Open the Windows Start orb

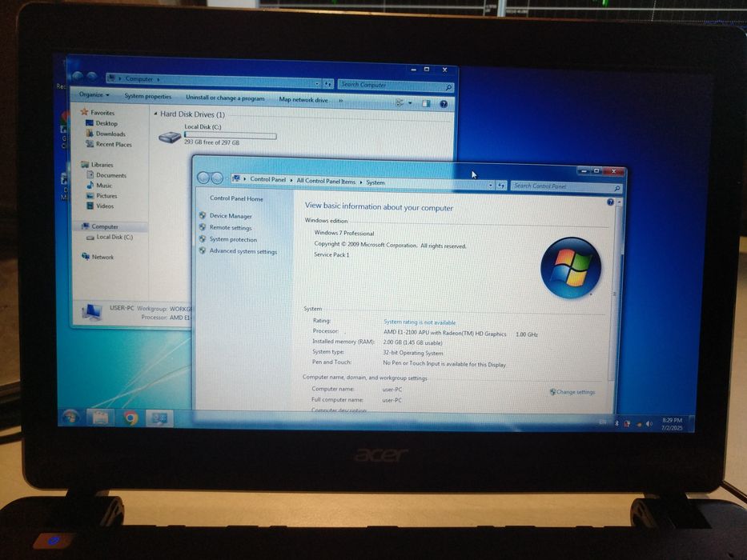coord(70,417)
